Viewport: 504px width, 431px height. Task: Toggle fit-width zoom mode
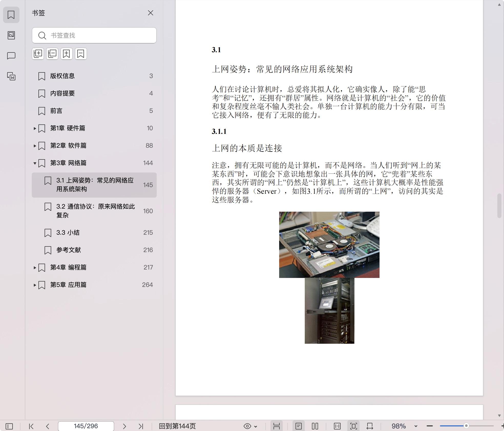[x=370, y=426]
